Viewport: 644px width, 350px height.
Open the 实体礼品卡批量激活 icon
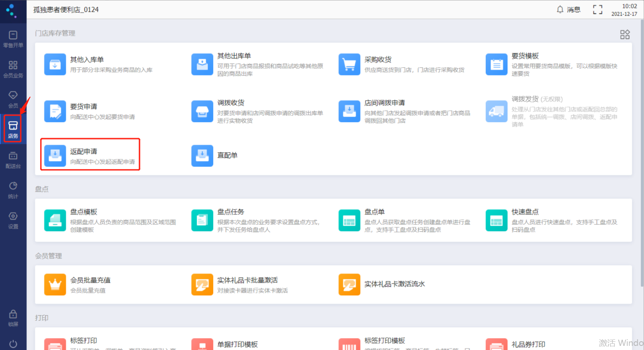tap(202, 285)
